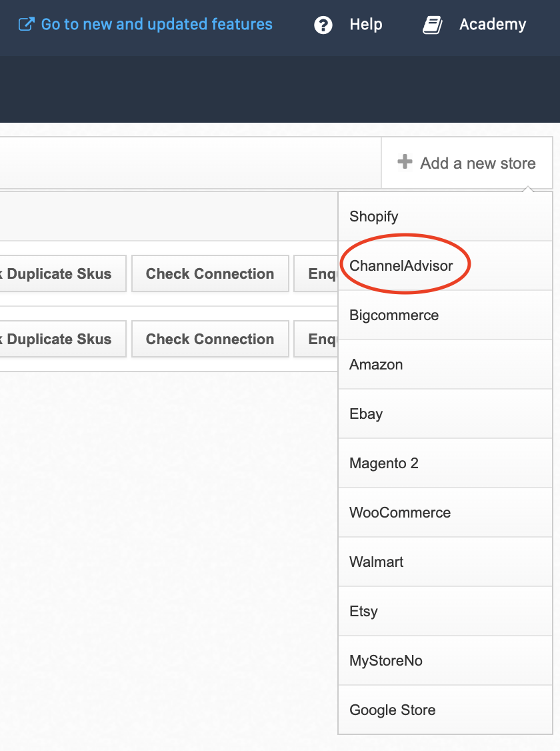Click the plus icon for adding a store
560x751 pixels.
[x=405, y=162]
